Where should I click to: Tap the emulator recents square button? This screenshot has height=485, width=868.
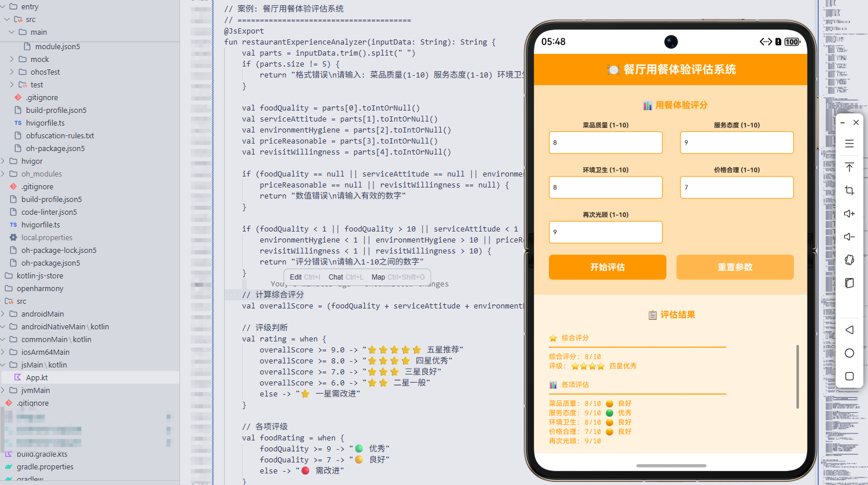coord(849,376)
